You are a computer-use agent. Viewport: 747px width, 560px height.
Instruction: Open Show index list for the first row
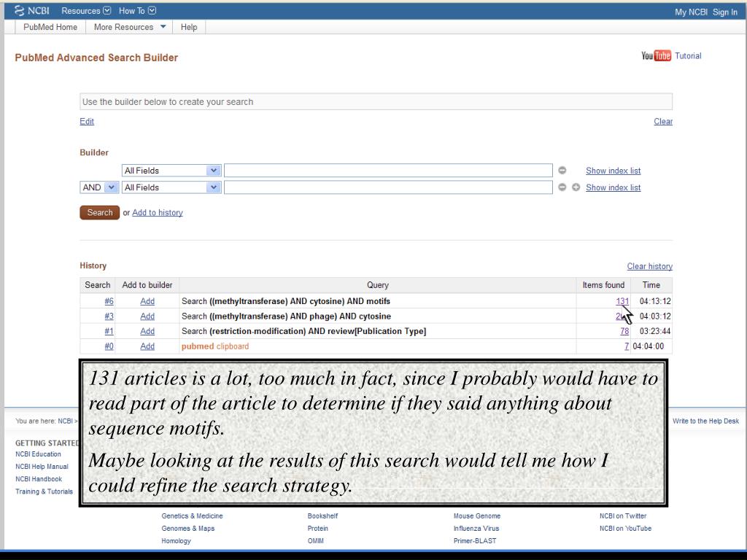pyautogui.click(x=613, y=171)
